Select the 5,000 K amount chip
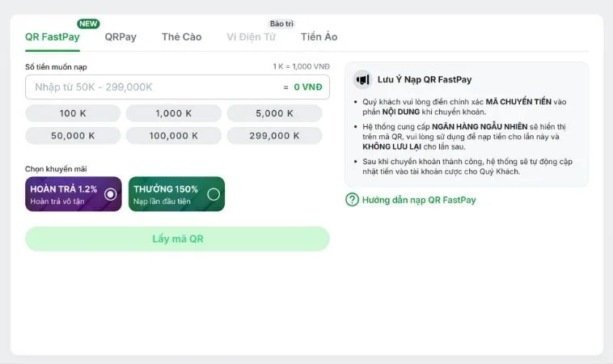Image resolution: width=613 pixels, height=364 pixels. pos(274,113)
